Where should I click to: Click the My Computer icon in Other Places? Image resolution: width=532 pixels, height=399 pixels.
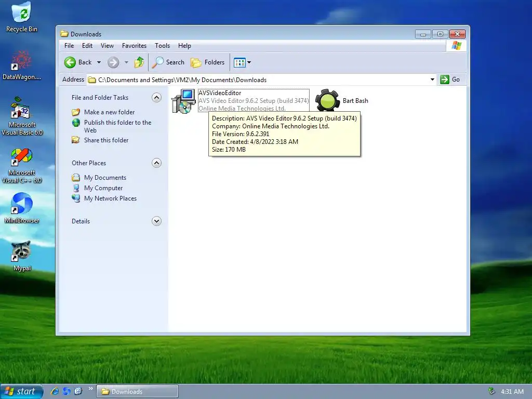[x=76, y=188]
